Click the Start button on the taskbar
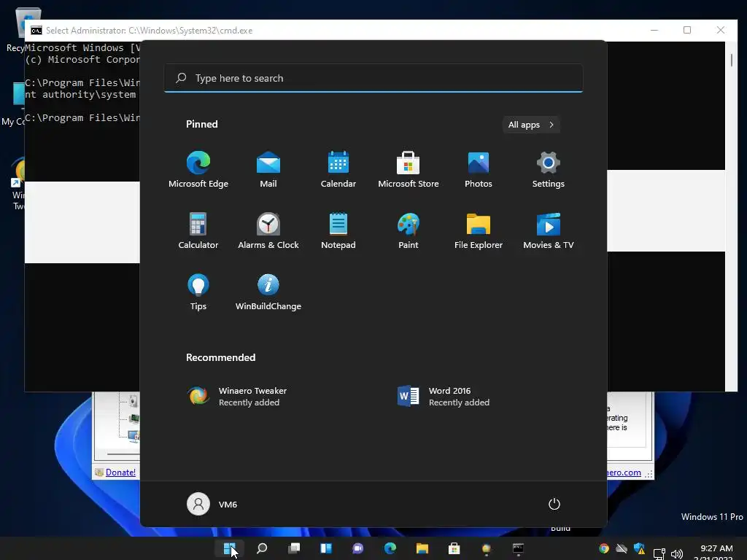This screenshot has height=560, width=747. pos(230,548)
